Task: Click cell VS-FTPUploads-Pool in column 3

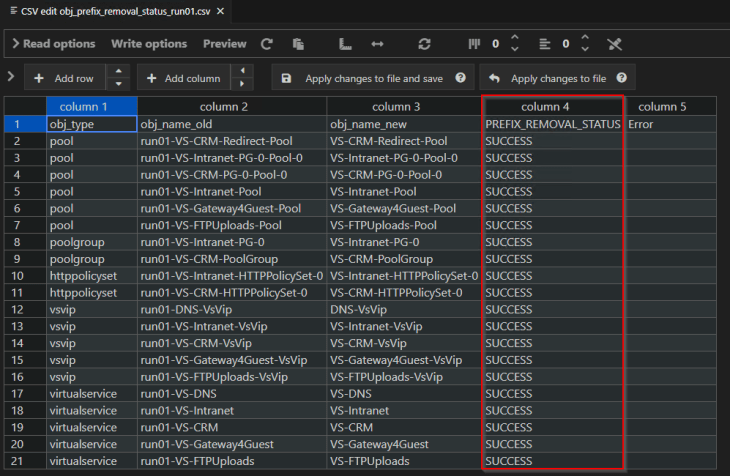Action: [x=404, y=225]
